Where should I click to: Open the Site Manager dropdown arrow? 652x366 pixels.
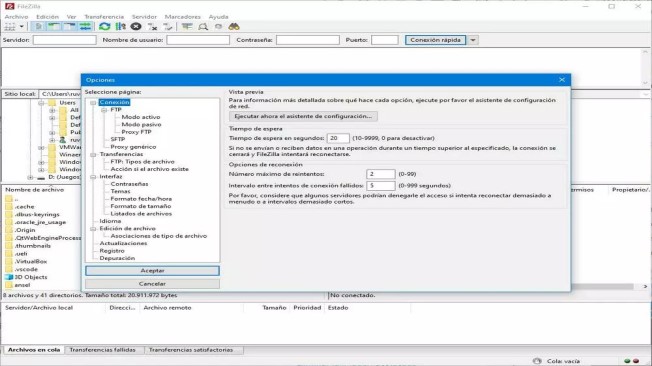point(21,27)
